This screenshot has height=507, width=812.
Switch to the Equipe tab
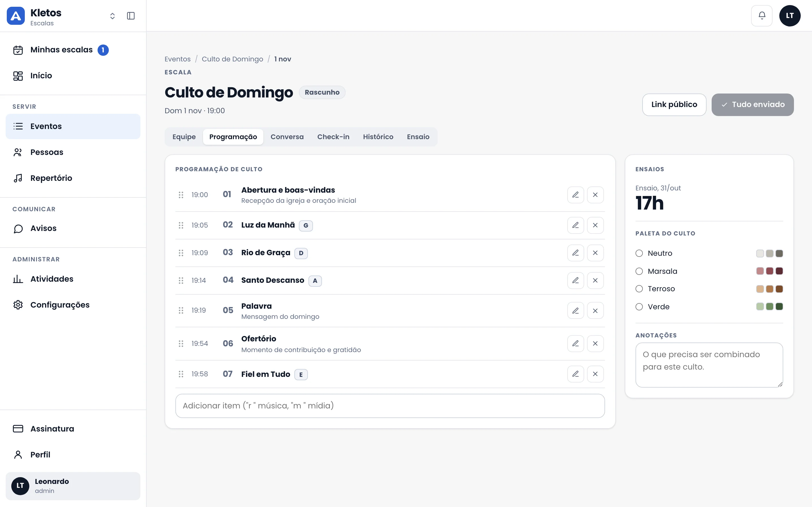184,137
